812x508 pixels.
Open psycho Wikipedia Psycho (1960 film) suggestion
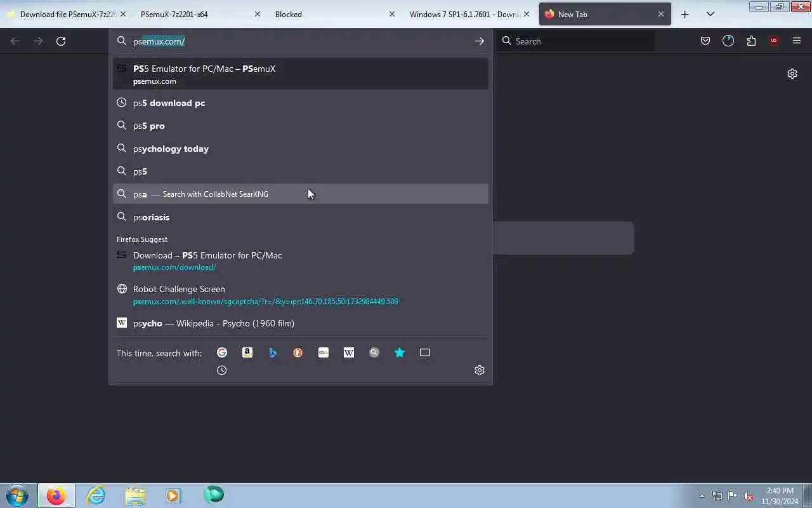(x=301, y=323)
